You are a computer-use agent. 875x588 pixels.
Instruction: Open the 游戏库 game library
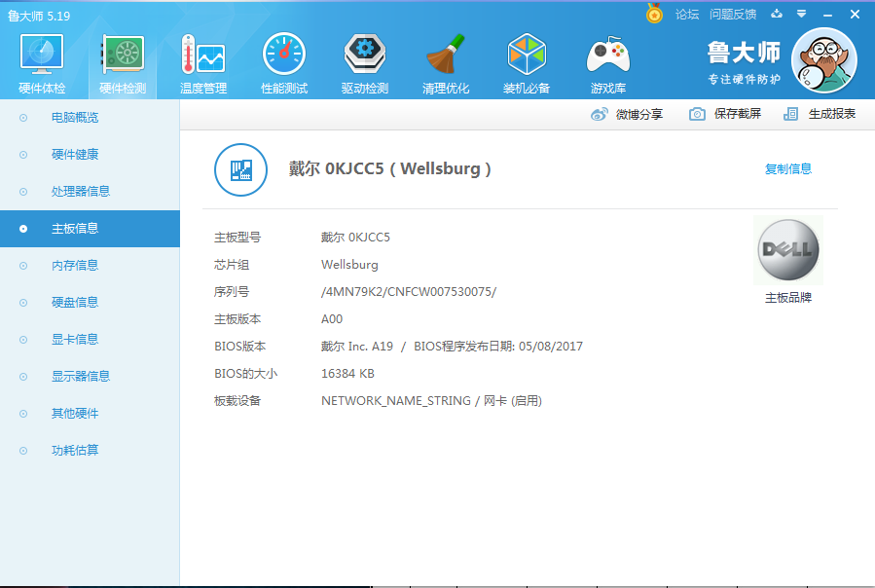coord(608,55)
